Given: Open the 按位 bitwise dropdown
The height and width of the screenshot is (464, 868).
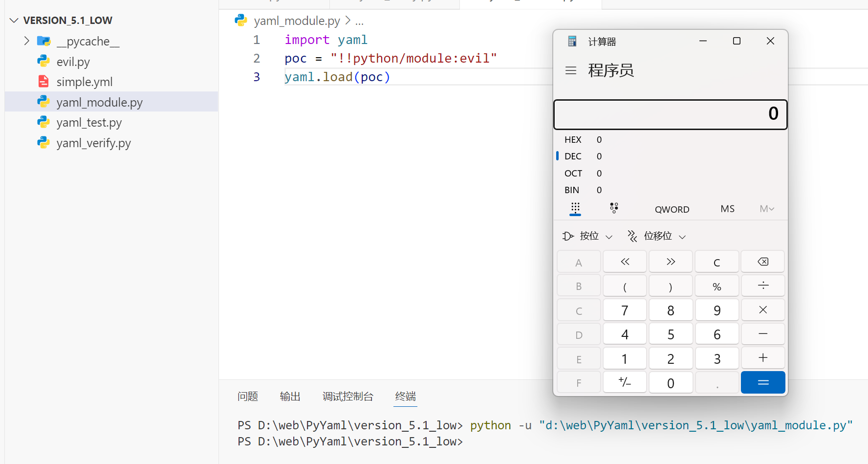Looking at the screenshot, I should point(588,236).
